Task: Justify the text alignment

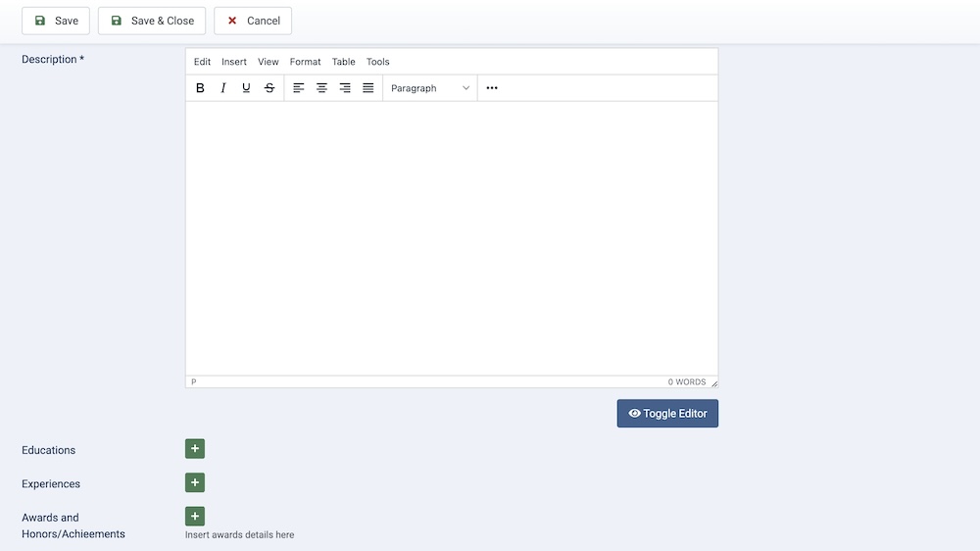Action: coord(368,88)
